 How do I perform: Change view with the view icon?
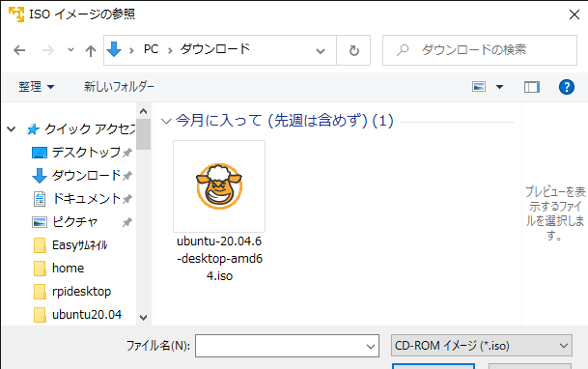point(479,87)
